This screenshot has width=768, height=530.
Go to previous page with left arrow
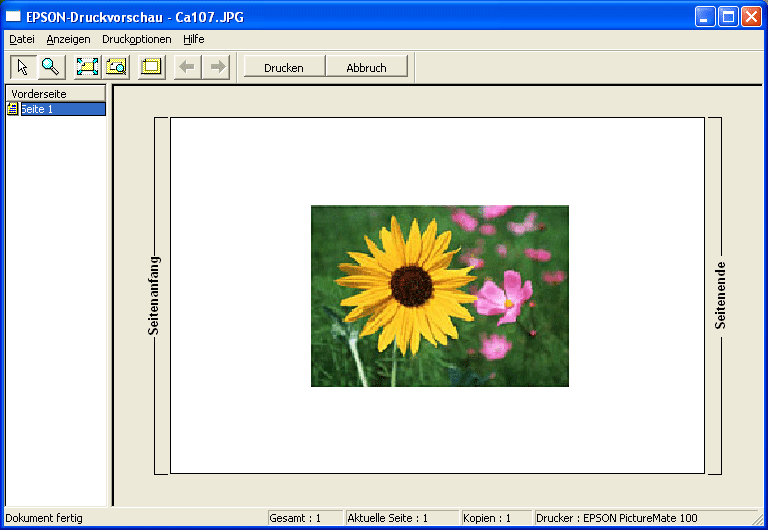pyautogui.click(x=186, y=67)
